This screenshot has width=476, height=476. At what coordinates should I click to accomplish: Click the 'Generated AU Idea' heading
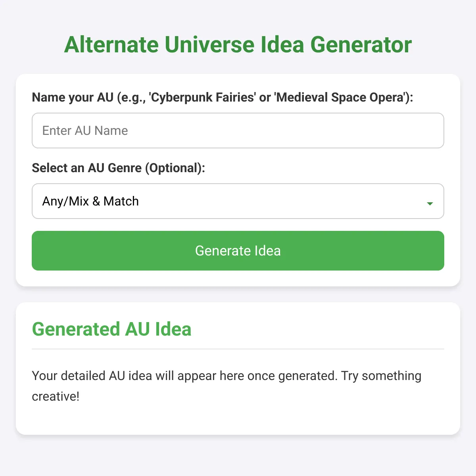(111, 329)
